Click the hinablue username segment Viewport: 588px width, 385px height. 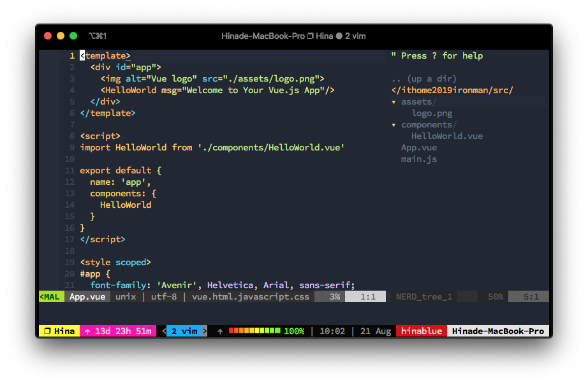[x=422, y=331]
